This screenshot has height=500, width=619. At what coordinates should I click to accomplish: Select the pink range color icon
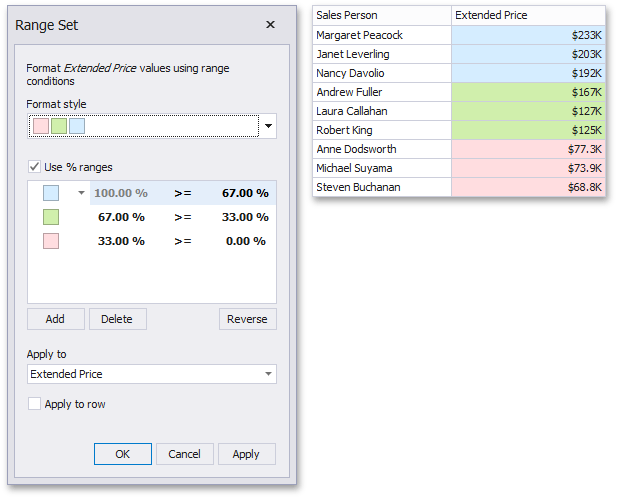click(x=51, y=241)
